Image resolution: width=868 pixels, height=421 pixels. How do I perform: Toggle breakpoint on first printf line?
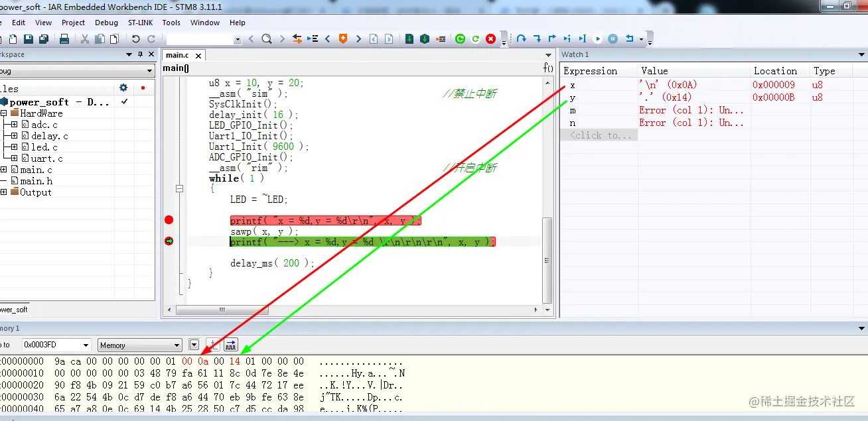tap(169, 220)
